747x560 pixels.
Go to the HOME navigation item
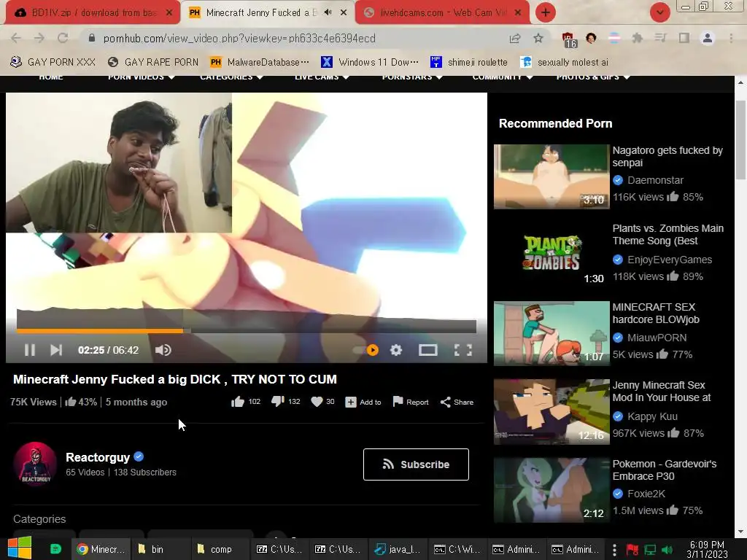click(x=51, y=77)
